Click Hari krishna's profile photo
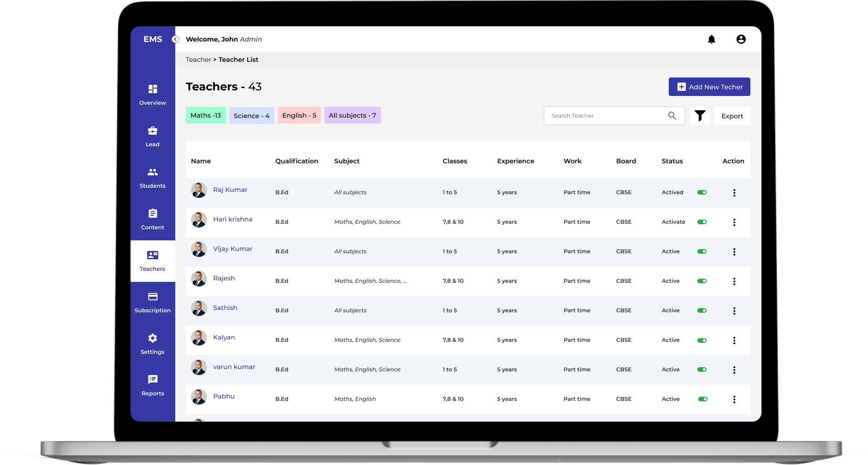The height and width of the screenshot is (465, 868). click(x=199, y=220)
